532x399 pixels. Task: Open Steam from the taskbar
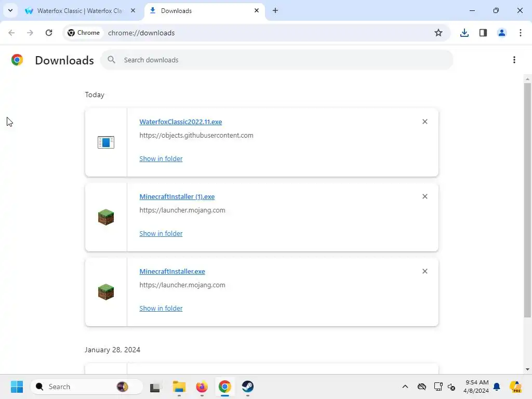tap(248, 387)
